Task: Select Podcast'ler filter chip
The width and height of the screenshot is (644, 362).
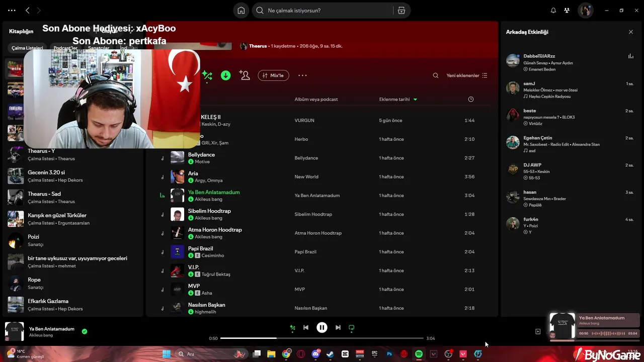Action: click(x=65, y=48)
